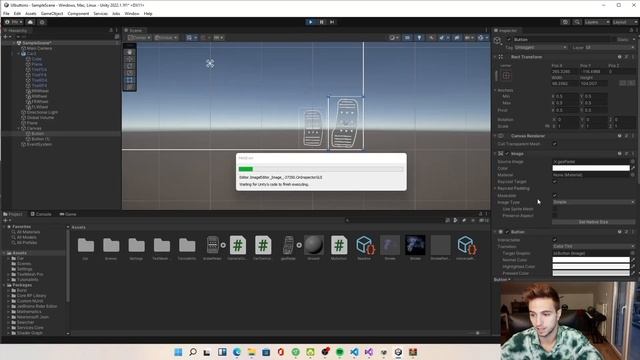Open the Transition dropdown in Button component
Viewport: 640px width, 360px height.
[593, 246]
